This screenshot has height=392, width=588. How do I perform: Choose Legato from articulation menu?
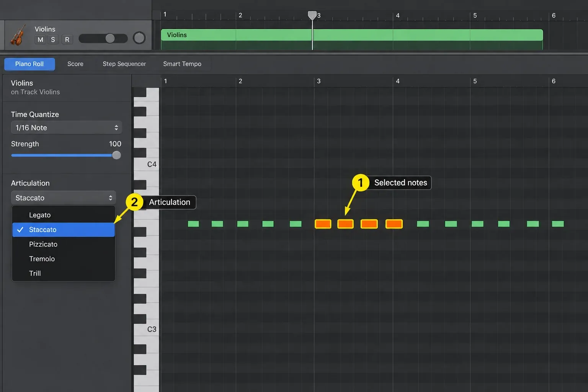point(64,215)
